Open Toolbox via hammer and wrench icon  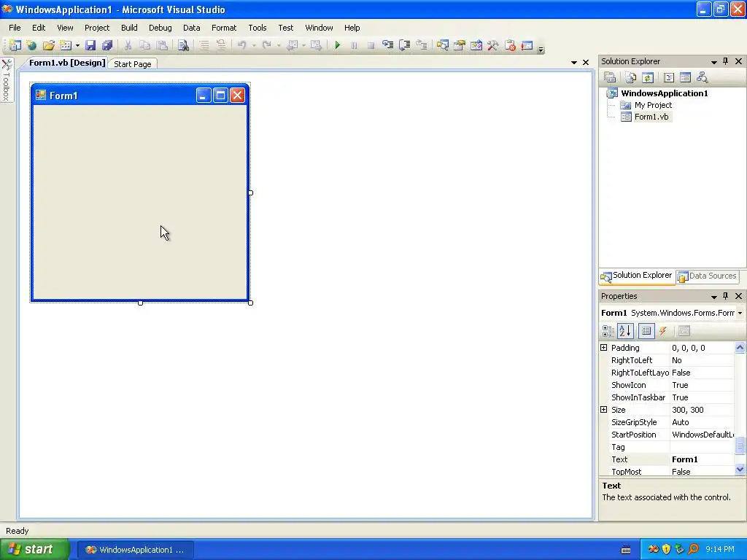pyautogui.click(x=492, y=45)
